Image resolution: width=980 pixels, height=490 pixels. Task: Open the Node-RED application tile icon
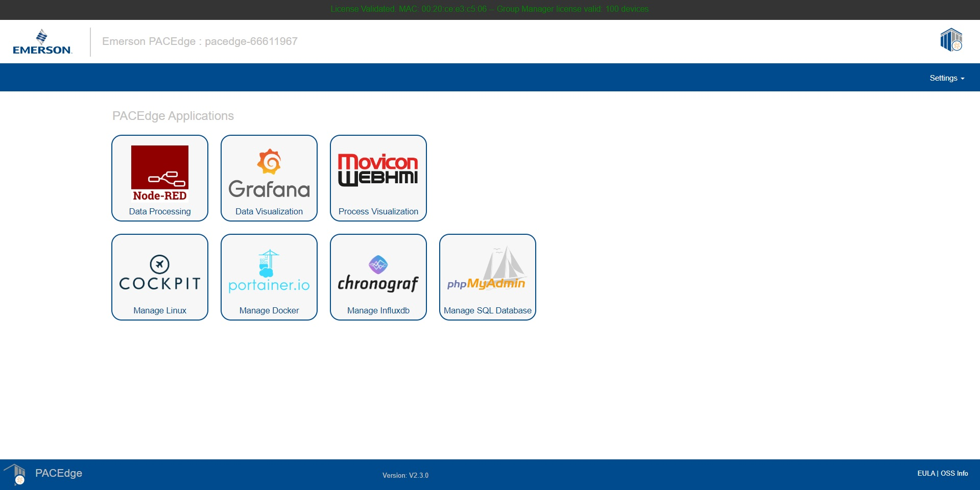(160, 174)
